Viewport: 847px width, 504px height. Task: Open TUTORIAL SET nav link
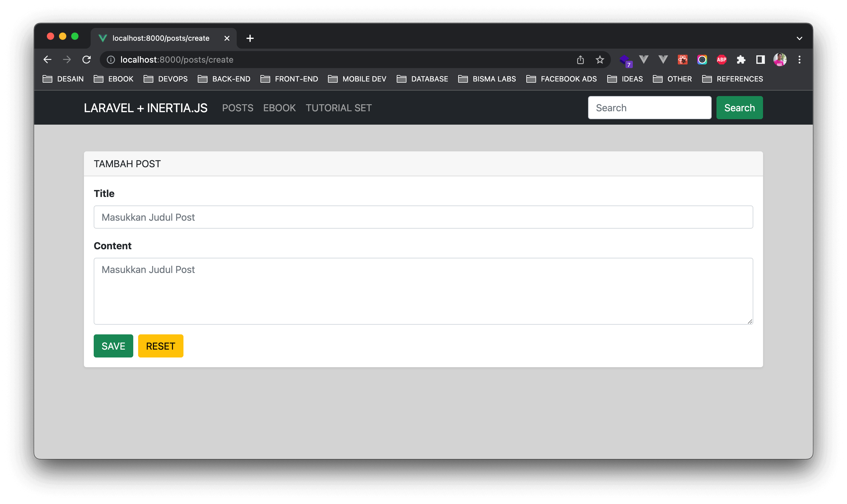(339, 108)
